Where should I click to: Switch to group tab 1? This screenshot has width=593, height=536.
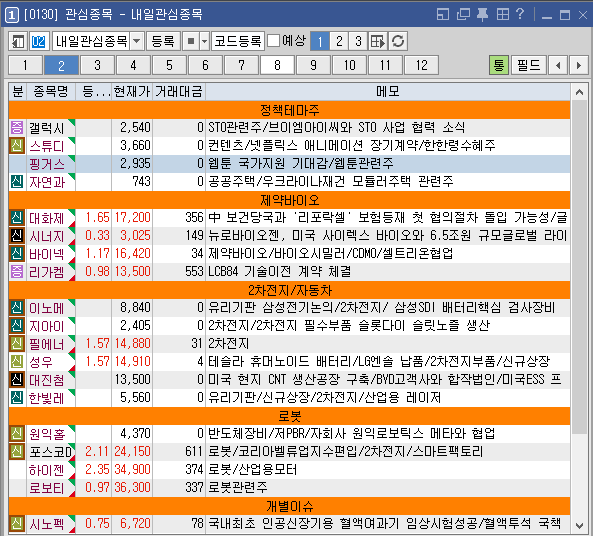(x=25, y=65)
